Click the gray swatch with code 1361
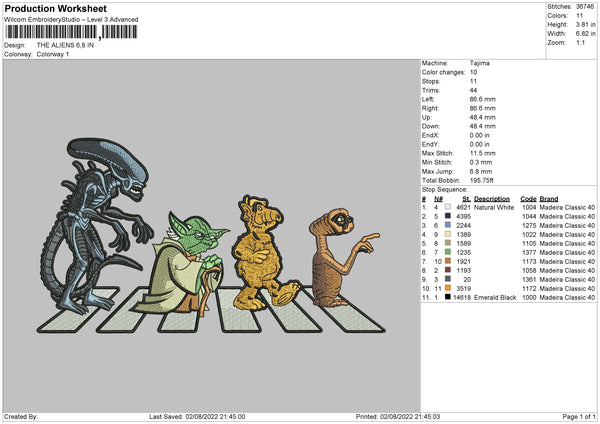The height and width of the screenshot is (424, 600). (x=448, y=279)
